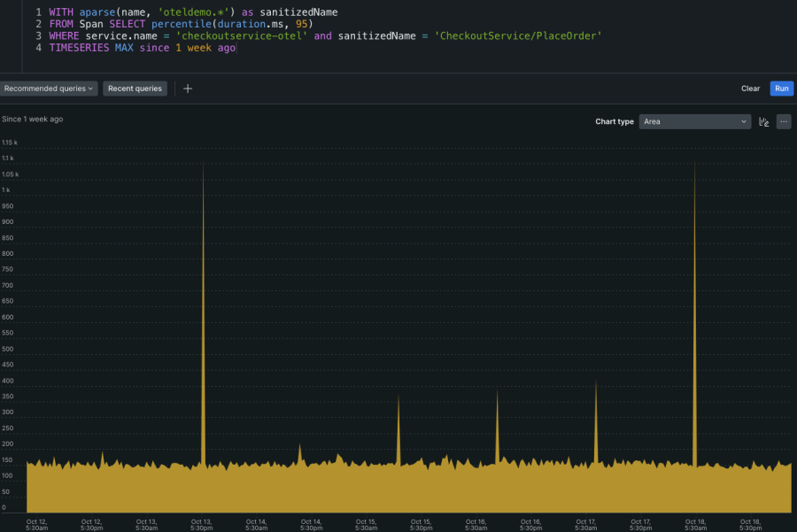The image size is (797, 532).
Task: Click the 'Chart type' label text
Action: point(614,122)
